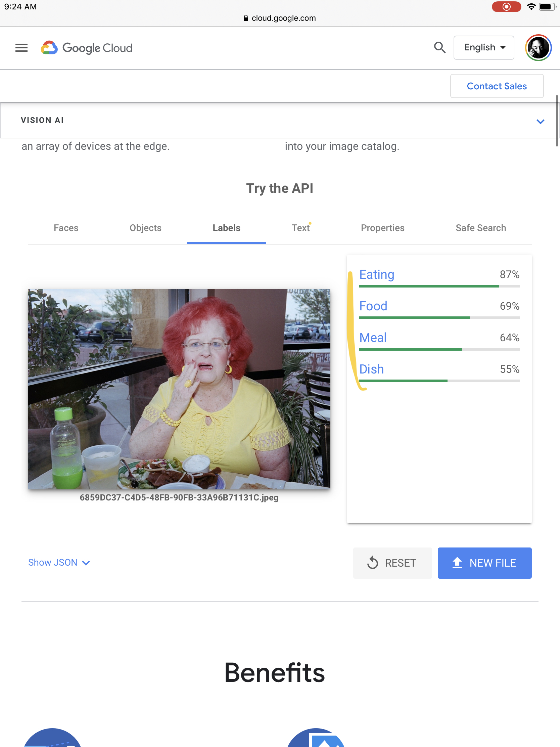Switch to the Objects tab
The image size is (560, 747).
point(145,228)
